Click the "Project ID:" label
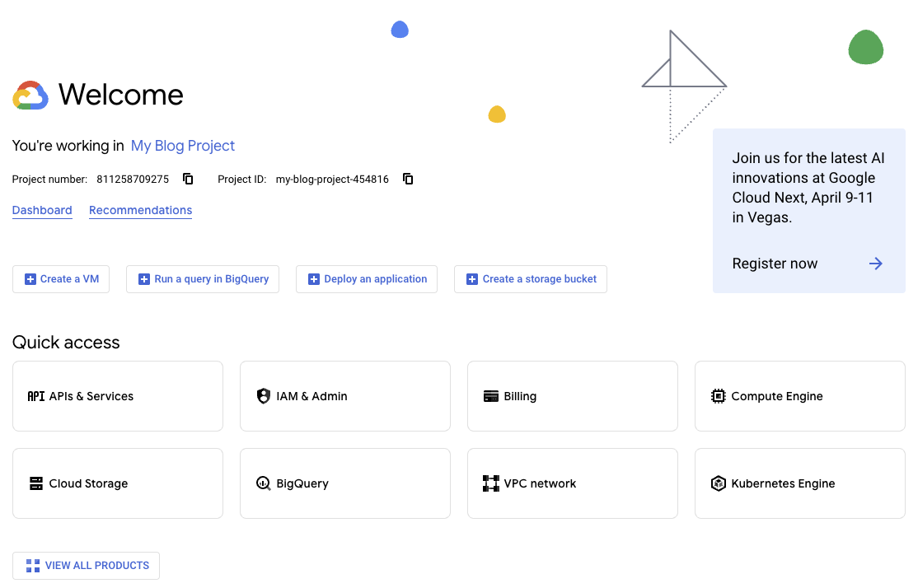 point(241,180)
